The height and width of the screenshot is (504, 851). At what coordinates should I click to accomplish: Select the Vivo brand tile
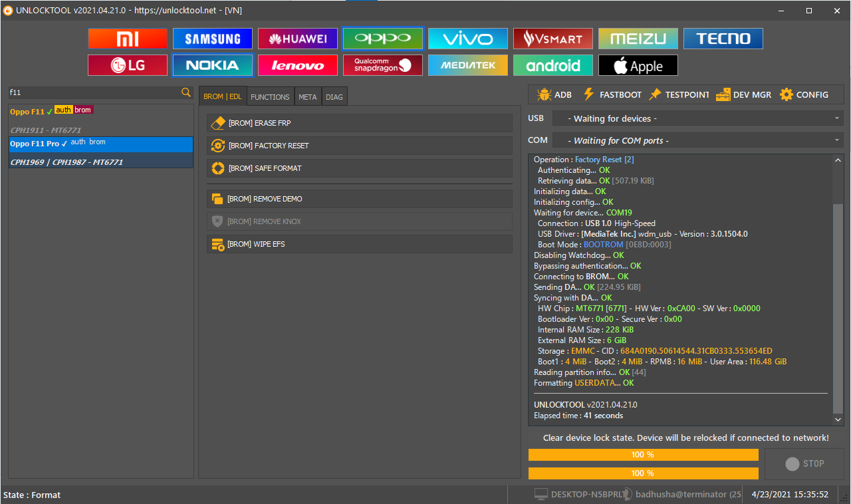(x=468, y=39)
